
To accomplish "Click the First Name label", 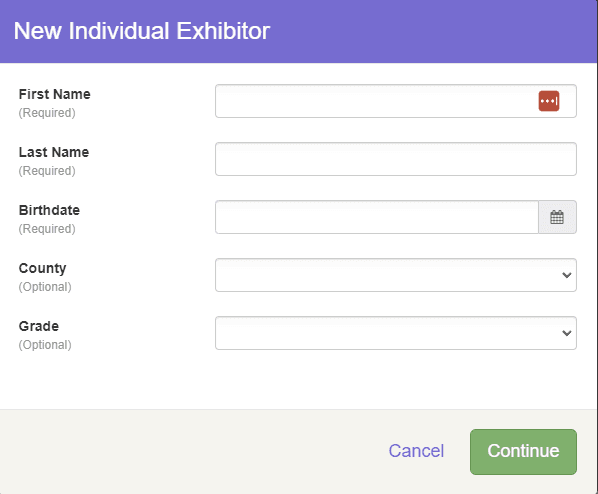I will tap(55, 94).
